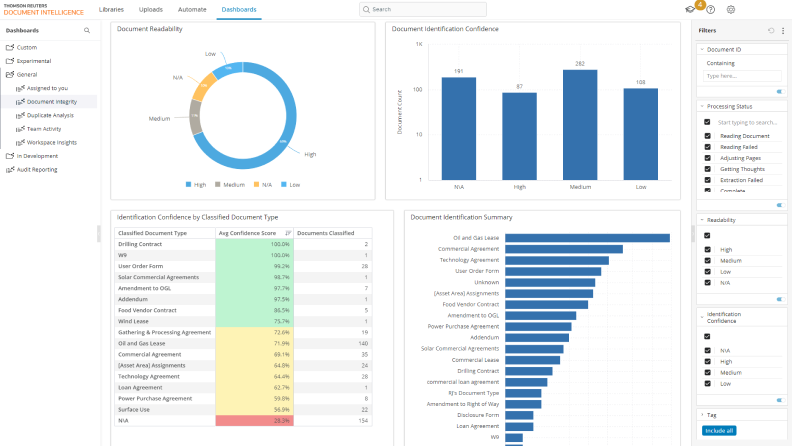
Task: Open the Filters three-dot options menu
Action: click(782, 31)
